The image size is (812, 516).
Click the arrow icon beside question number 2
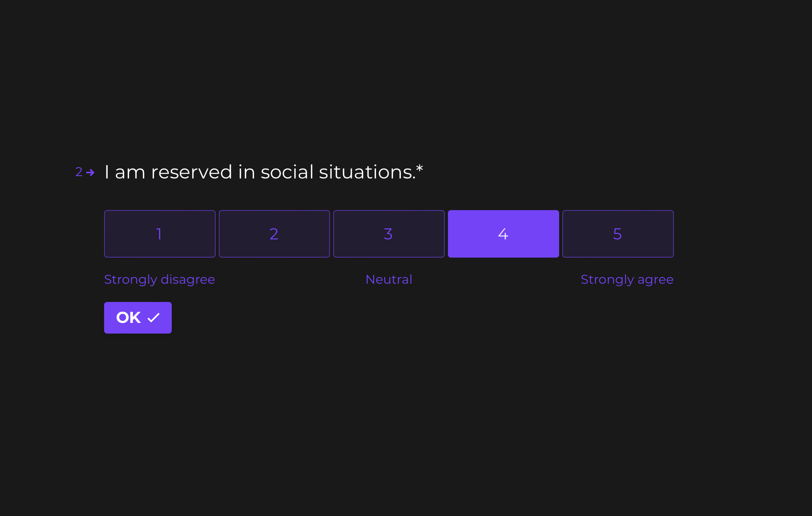(91, 172)
